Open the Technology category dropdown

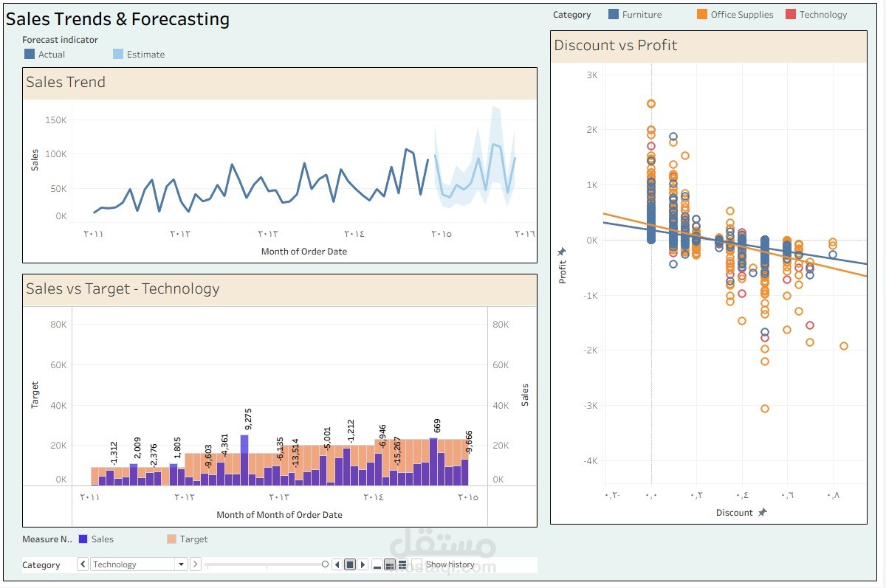(x=181, y=564)
